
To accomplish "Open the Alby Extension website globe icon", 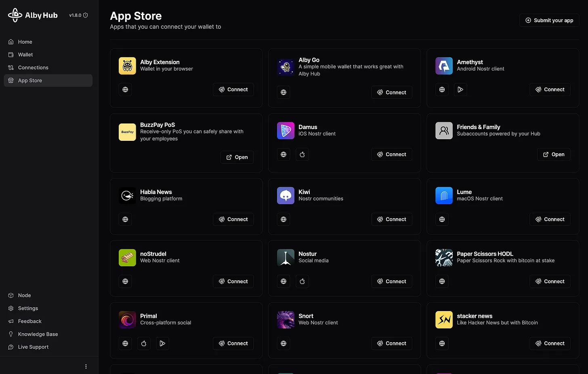I will [125, 90].
